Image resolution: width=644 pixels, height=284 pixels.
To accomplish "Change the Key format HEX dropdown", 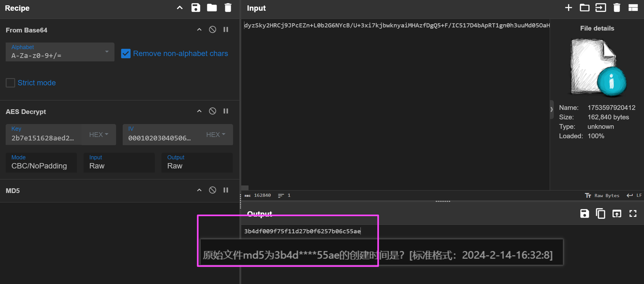I will point(99,134).
